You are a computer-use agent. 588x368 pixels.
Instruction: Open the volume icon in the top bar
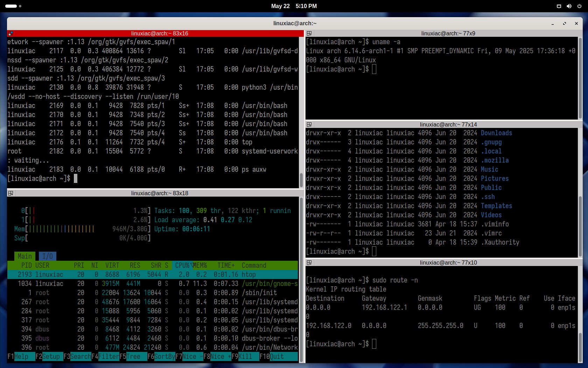coord(569,6)
